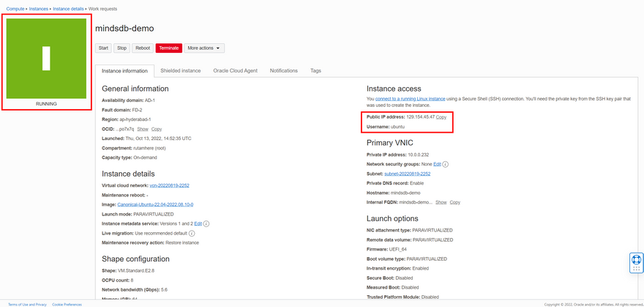Click info icon next to Network security groups
Screen dimensions: 644x307
point(446,164)
